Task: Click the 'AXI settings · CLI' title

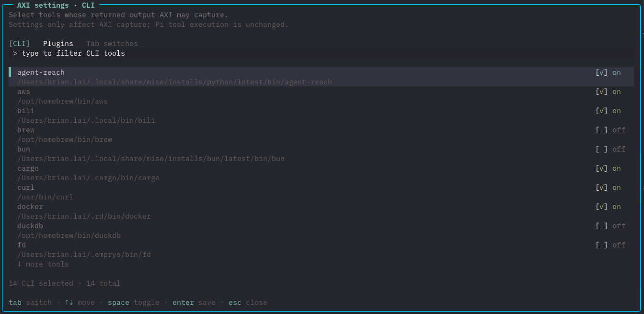Action: [56, 5]
